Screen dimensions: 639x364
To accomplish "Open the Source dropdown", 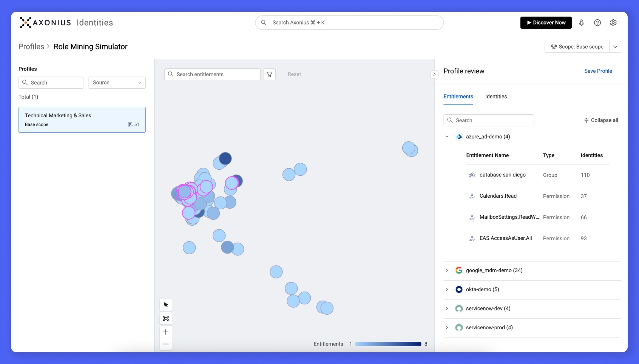I will point(117,83).
